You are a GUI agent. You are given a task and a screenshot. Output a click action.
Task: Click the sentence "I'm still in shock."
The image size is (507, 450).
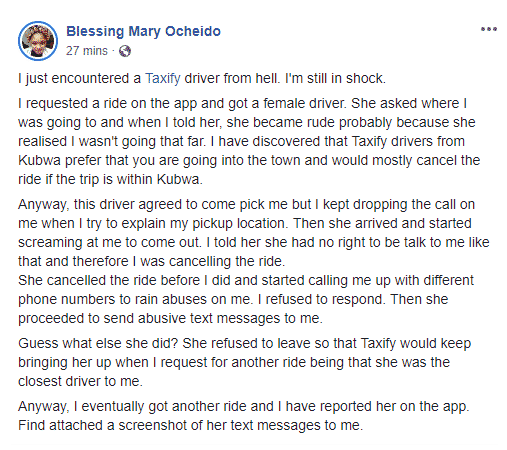click(x=335, y=78)
